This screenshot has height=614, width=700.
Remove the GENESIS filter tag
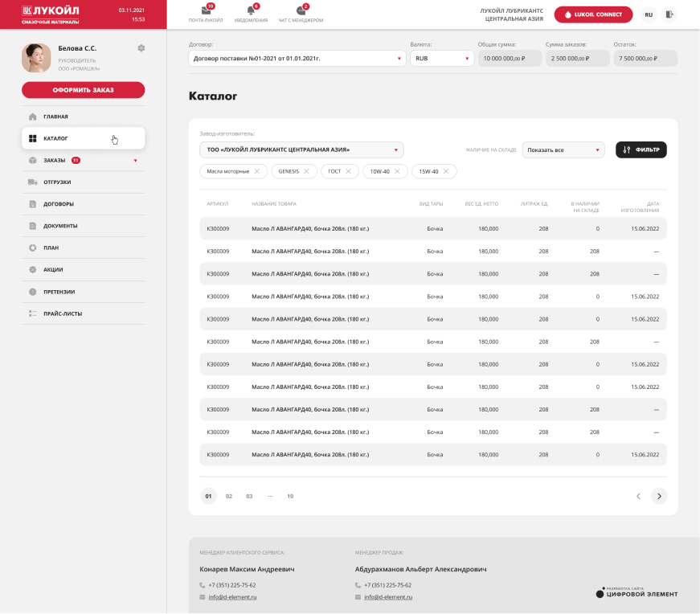click(x=306, y=171)
